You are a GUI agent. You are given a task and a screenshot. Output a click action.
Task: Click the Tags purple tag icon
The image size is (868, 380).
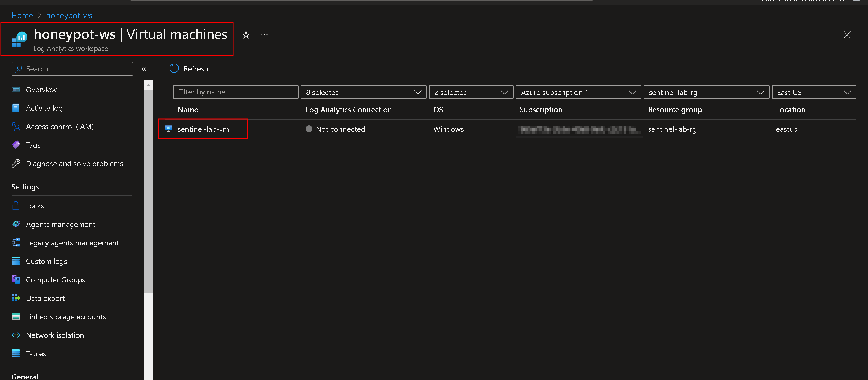tap(16, 145)
